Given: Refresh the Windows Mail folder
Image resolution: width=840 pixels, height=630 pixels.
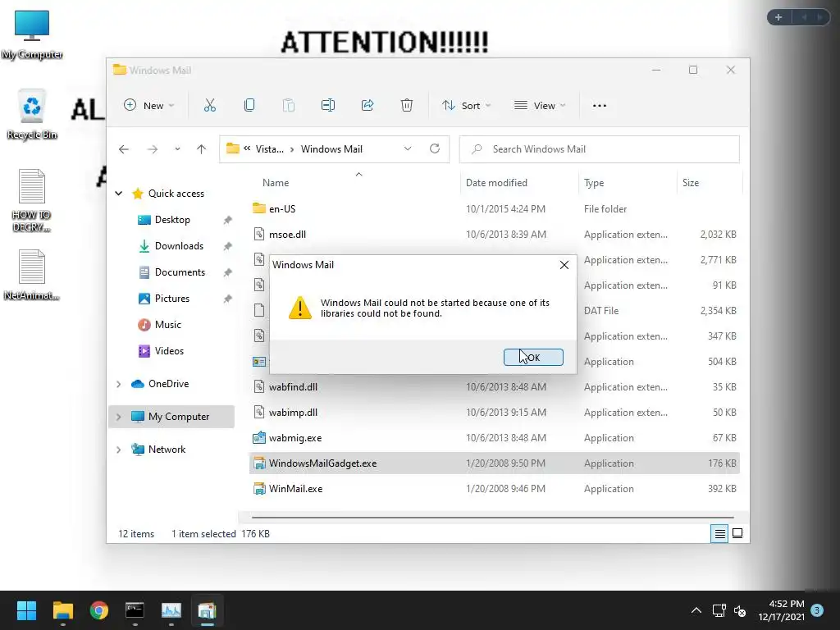Looking at the screenshot, I should 435,149.
